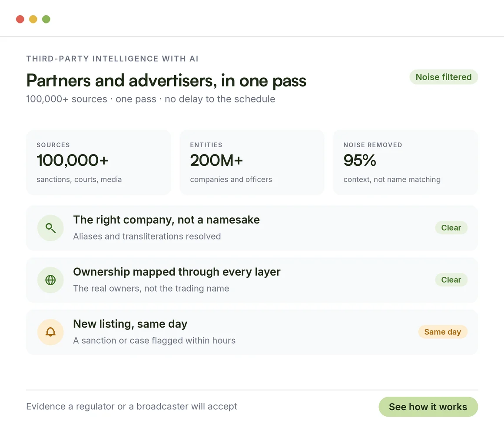Click the bell alert icon
The height and width of the screenshot is (434, 504).
pyautogui.click(x=50, y=332)
